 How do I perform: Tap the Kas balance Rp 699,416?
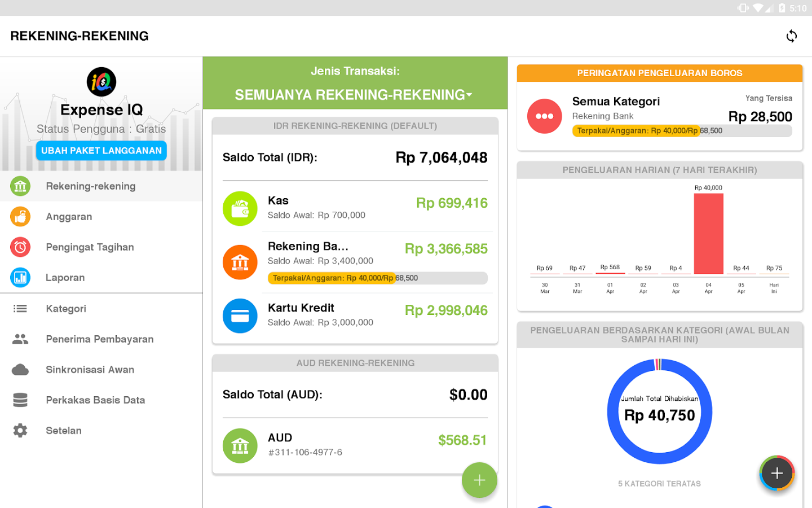click(x=452, y=203)
